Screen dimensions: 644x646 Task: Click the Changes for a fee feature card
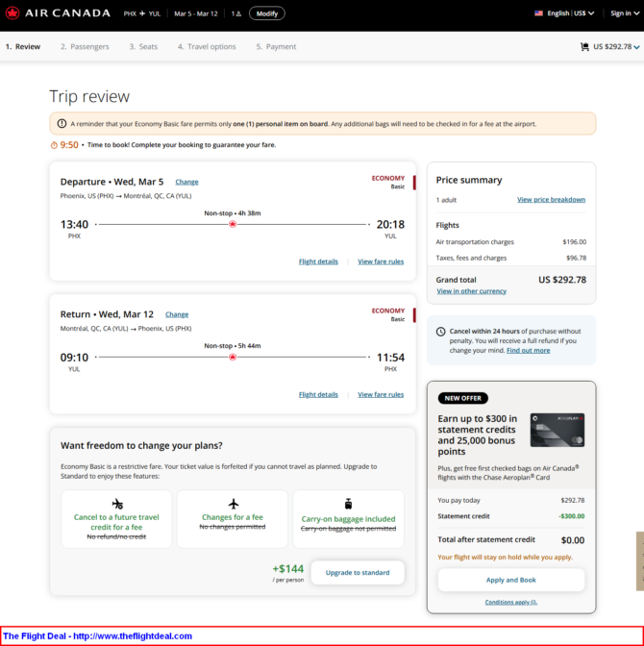233,519
